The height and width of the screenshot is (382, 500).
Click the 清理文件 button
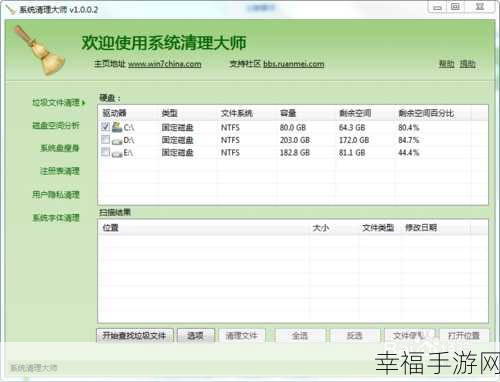pos(242,335)
